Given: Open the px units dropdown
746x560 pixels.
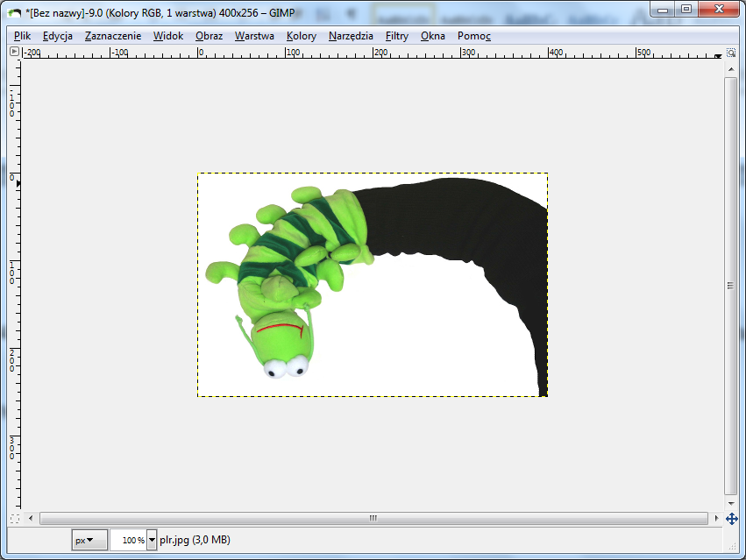Looking at the screenshot, I should [x=89, y=540].
